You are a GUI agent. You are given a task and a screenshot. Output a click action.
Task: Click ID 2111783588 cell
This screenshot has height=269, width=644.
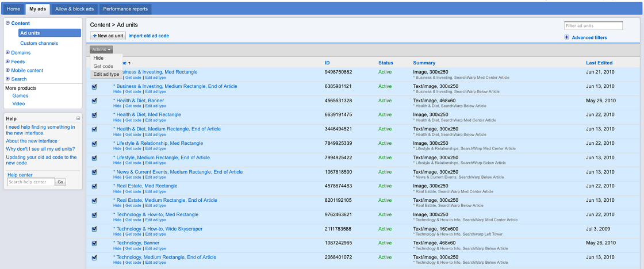(x=339, y=229)
